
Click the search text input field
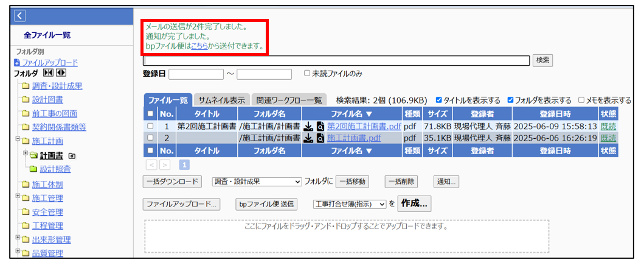coord(336,60)
